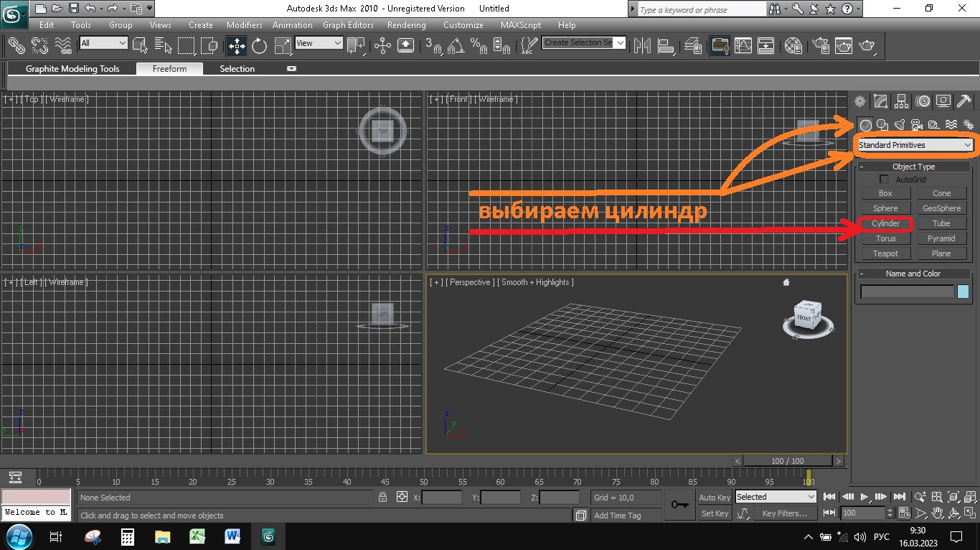Click the Bind to Space Warp icon

click(x=63, y=45)
